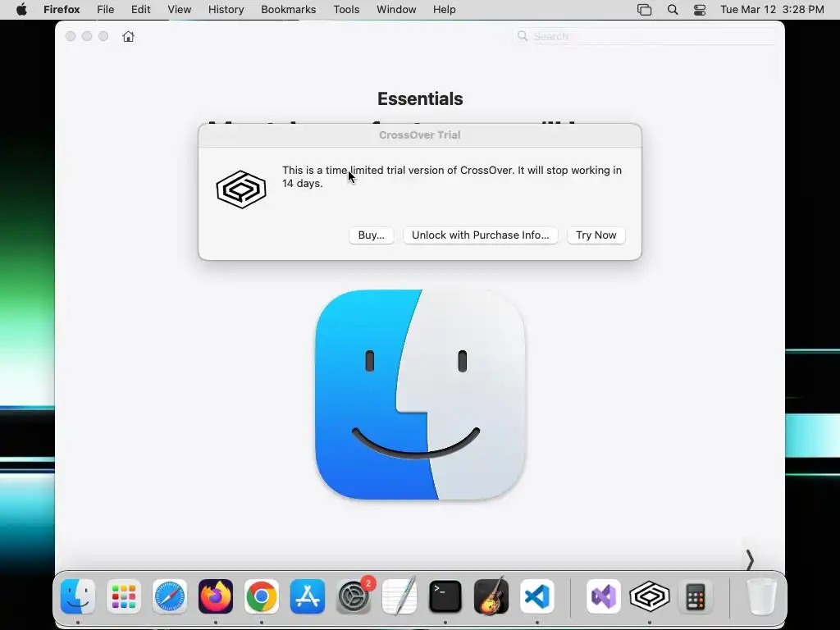This screenshot has width=840, height=630.
Task: Launch GarageBand from the Dock
Action: (491, 596)
